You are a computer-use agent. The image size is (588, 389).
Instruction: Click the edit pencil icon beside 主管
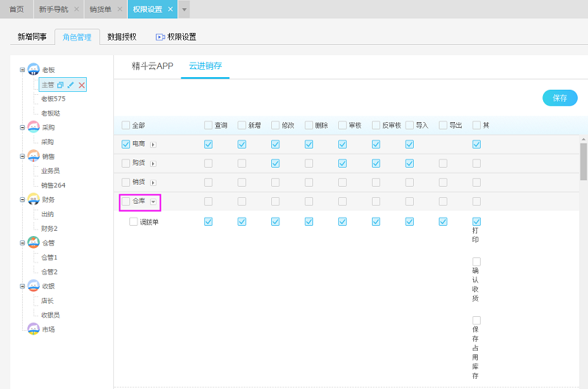tap(71, 85)
